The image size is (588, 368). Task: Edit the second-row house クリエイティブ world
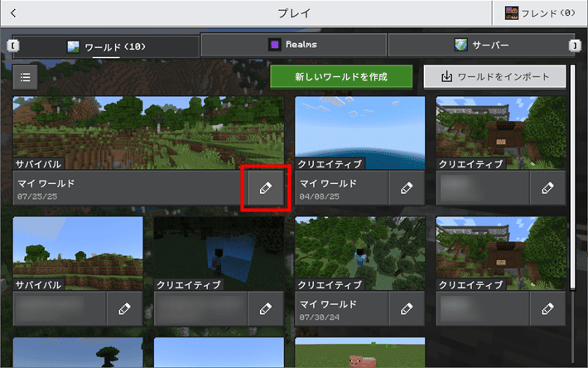click(x=547, y=308)
